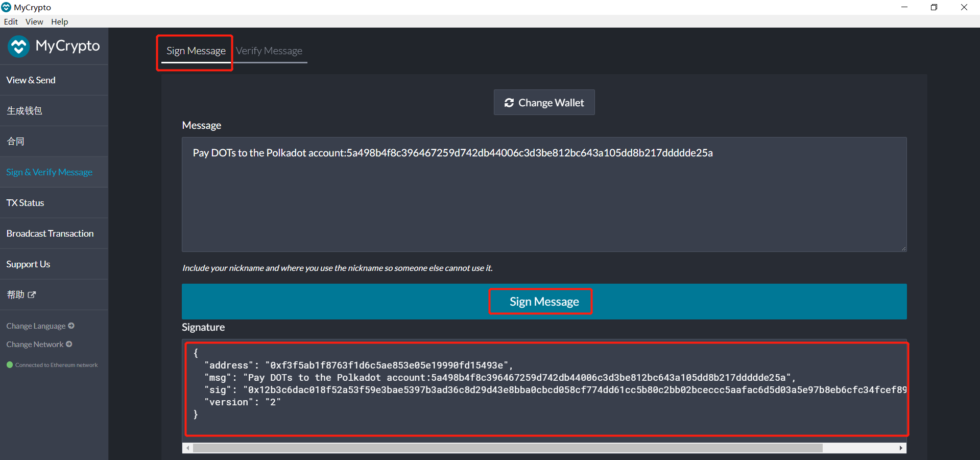Click the arrow icon next to Change Language
980x460 pixels.
[71, 326]
